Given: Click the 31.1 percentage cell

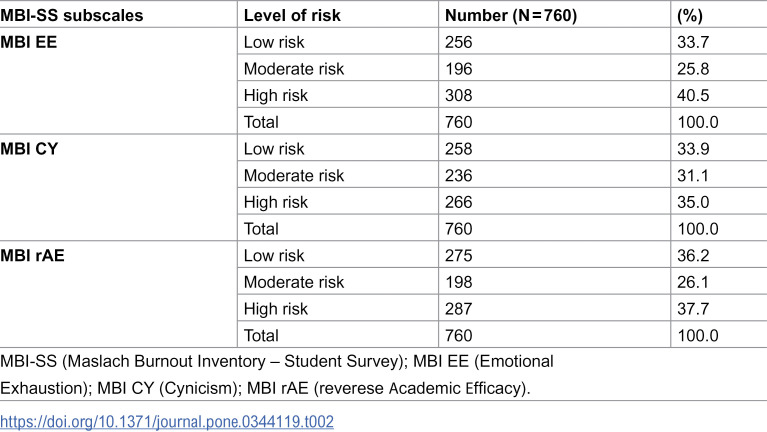Looking at the screenshot, I should pos(693,176).
